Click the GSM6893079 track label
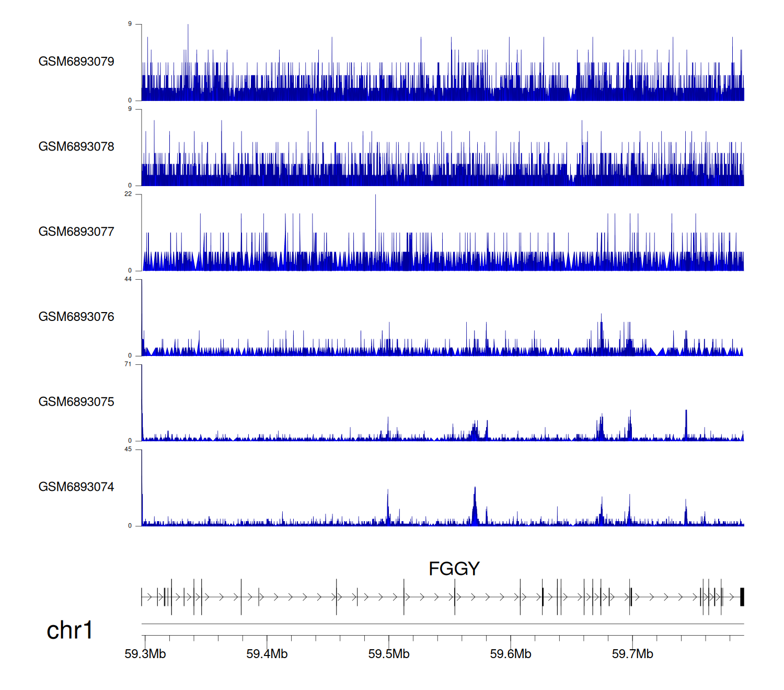This screenshot has width=784, height=690. point(76,62)
